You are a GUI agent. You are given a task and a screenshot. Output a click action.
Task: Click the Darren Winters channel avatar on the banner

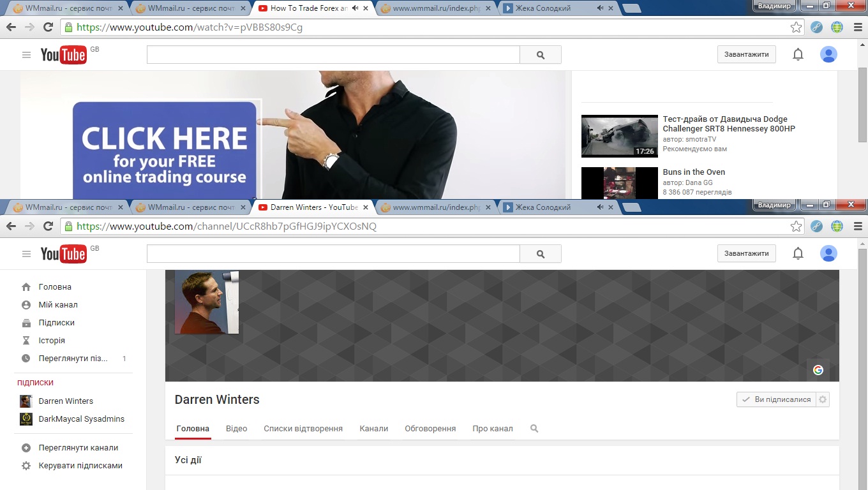(x=207, y=302)
